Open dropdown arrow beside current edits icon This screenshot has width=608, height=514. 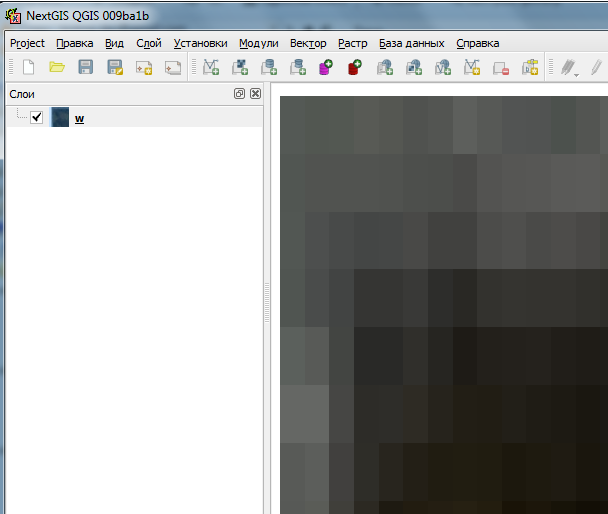pos(577,75)
